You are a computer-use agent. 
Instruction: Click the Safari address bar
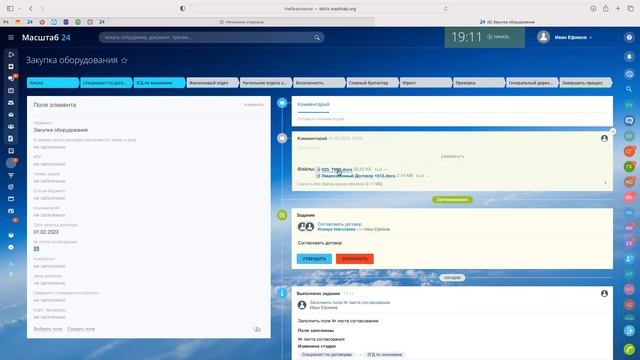click(x=320, y=9)
